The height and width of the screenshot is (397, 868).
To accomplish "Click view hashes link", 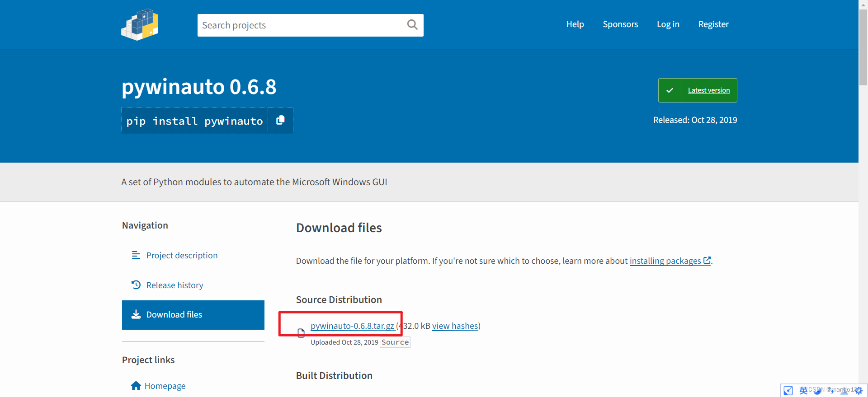I will point(455,326).
